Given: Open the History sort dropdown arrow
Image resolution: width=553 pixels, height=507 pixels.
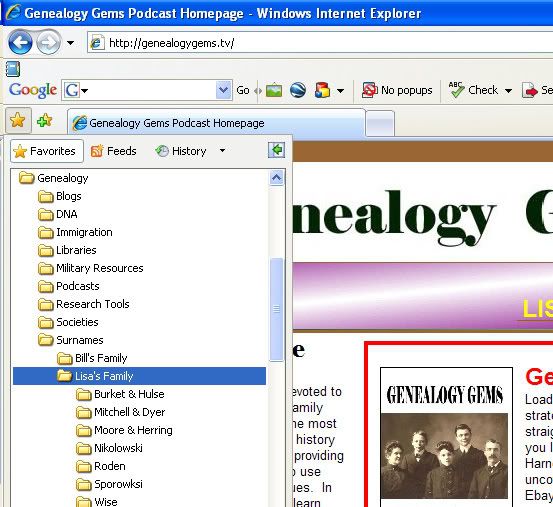Looking at the screenshot, I should coord(222,151).
